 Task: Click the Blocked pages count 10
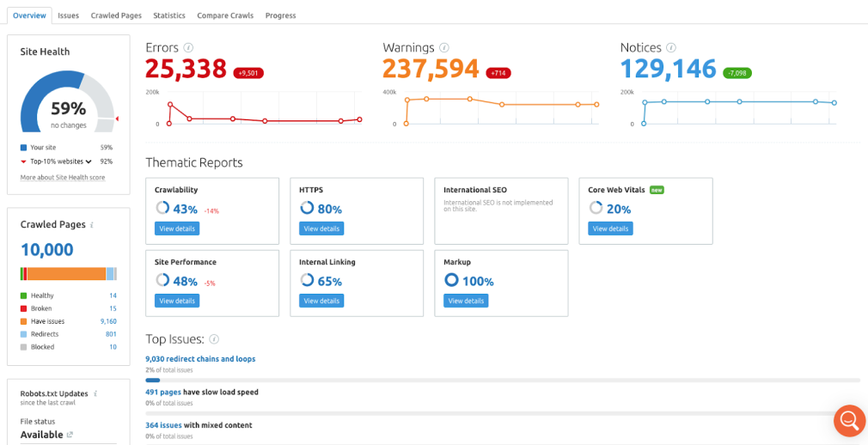point(113,347)
